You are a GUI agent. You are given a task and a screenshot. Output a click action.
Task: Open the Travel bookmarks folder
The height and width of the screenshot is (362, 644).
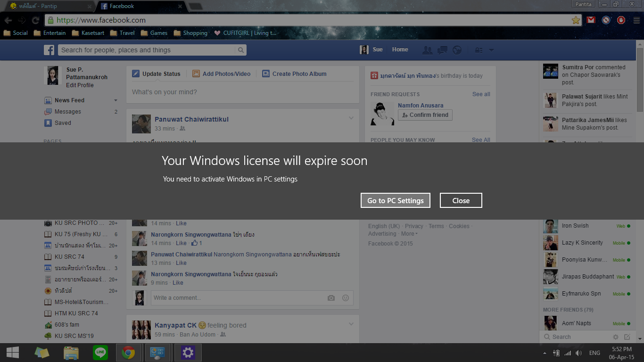click(x=122, y=33)
